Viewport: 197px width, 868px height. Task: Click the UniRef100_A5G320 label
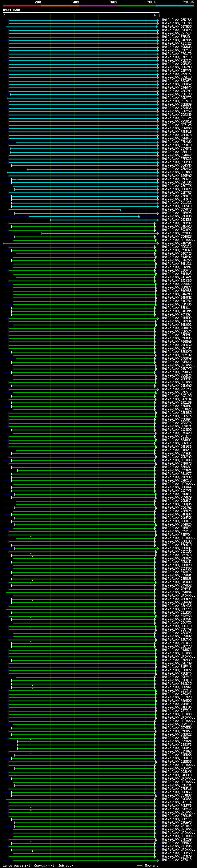(177, 247)
